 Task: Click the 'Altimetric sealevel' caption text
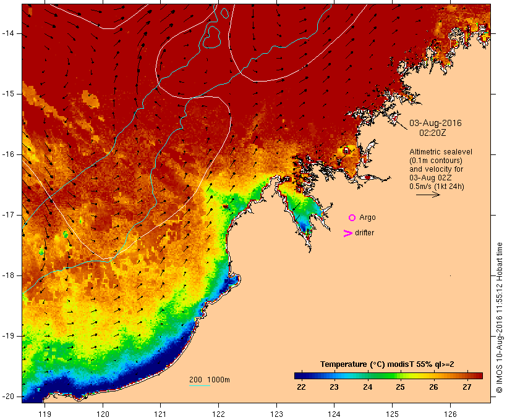pyautogui.click(x=441, y=152)
